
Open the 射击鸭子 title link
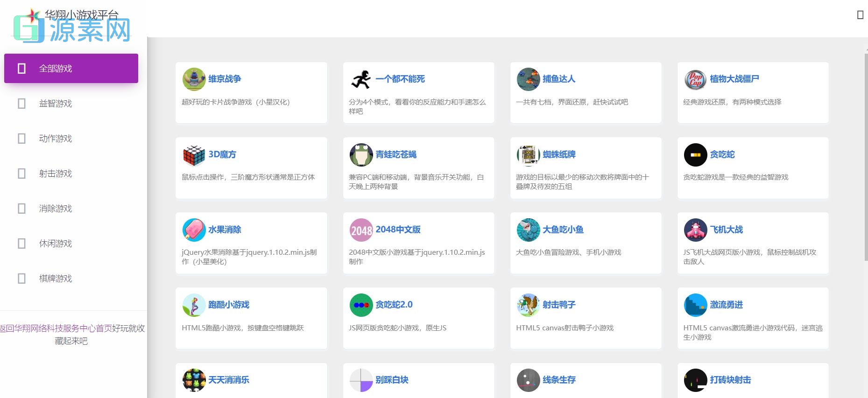[559, 305]
